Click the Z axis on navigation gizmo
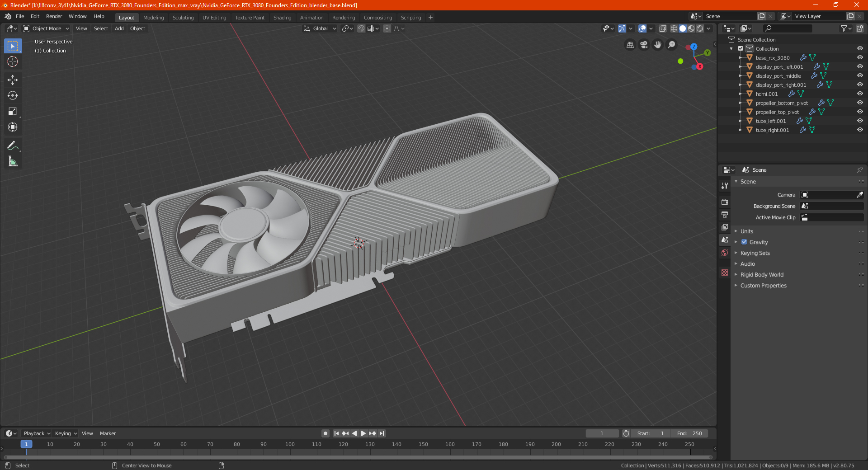The width and height of the screenshot is (868, 470). (x=693, y=47)
